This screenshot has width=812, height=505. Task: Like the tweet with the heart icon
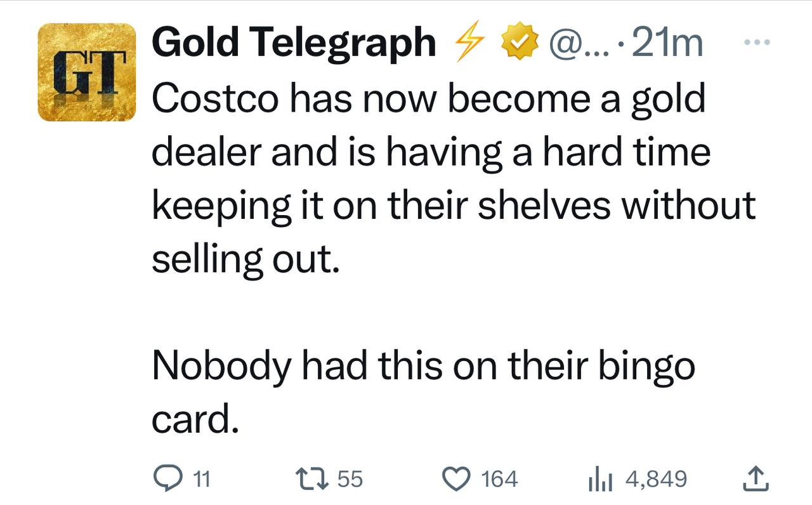[x=455, y=478]
